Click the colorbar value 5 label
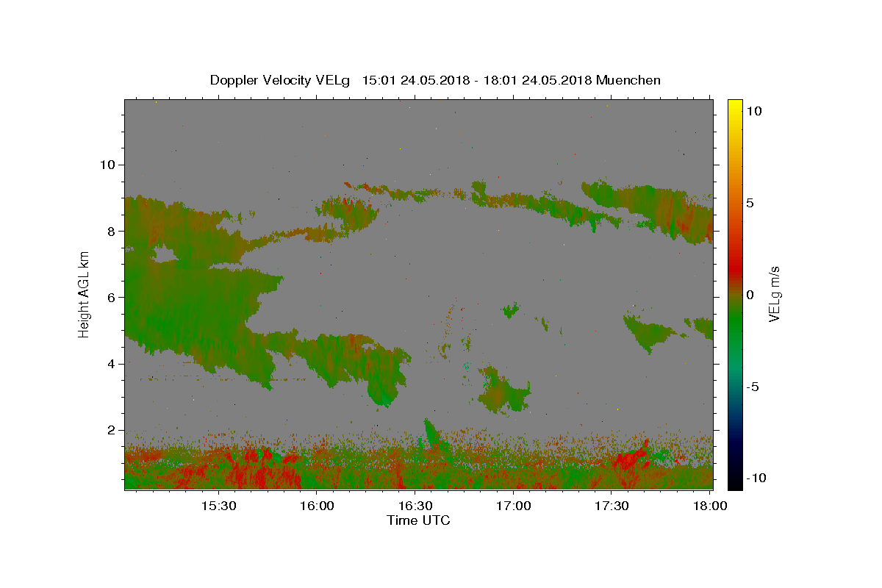The image size is (882, 588). 750,203
